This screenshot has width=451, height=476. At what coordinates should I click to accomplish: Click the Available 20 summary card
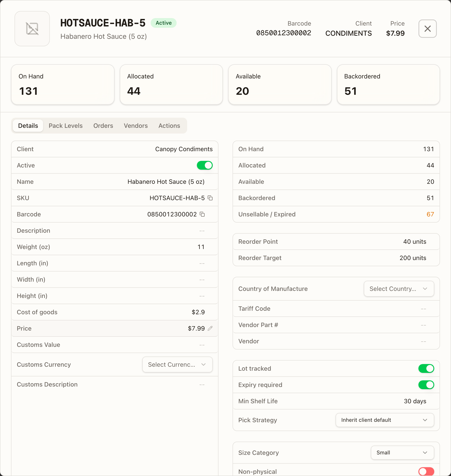click(280, 84)
